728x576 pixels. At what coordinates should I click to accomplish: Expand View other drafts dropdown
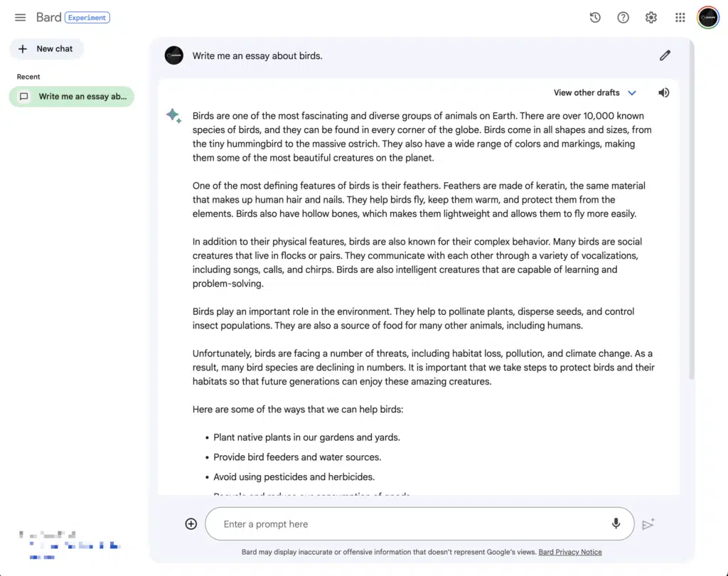click(595, 92)
